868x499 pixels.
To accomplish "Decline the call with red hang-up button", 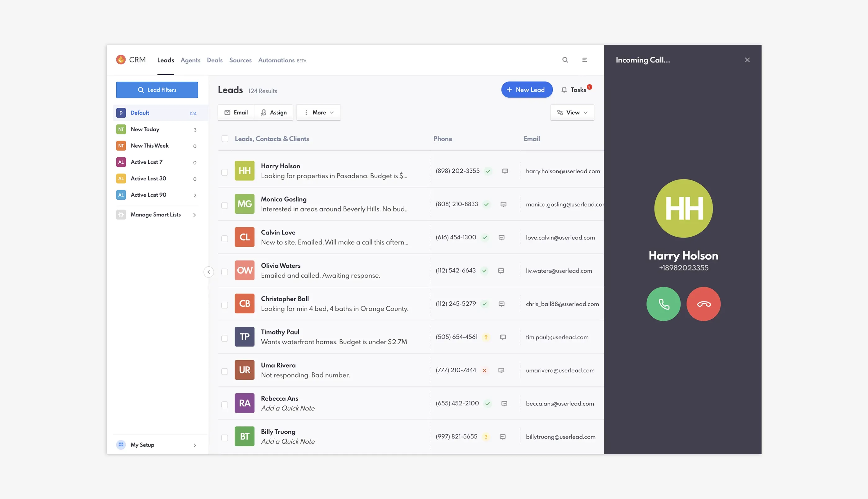I will tap(703, 304).
